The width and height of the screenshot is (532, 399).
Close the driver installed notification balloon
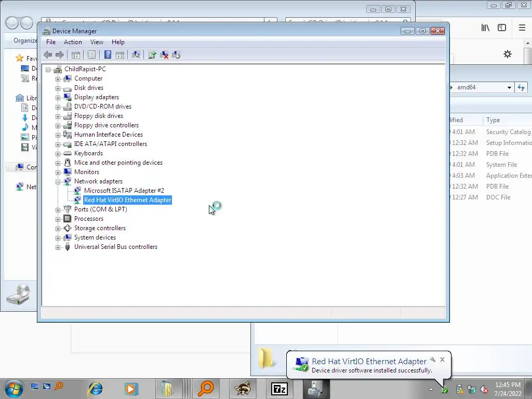tap(442, 360)
